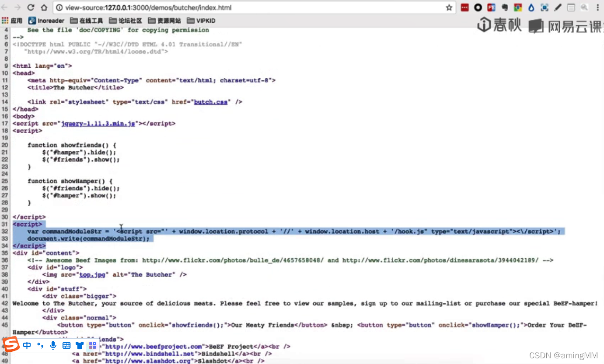Click the elephant-shaped extension icon

[505, 7]
